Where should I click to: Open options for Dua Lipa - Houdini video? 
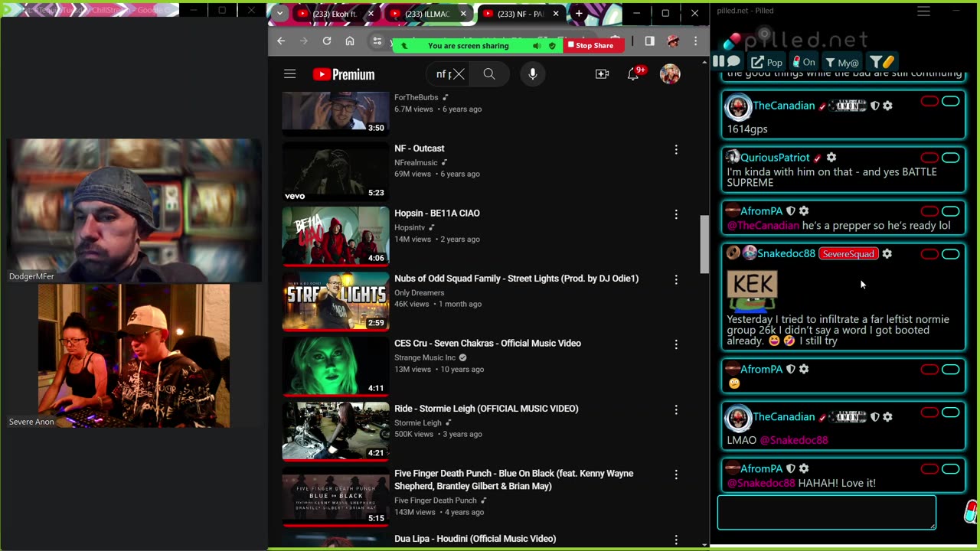tap(676, 540)
